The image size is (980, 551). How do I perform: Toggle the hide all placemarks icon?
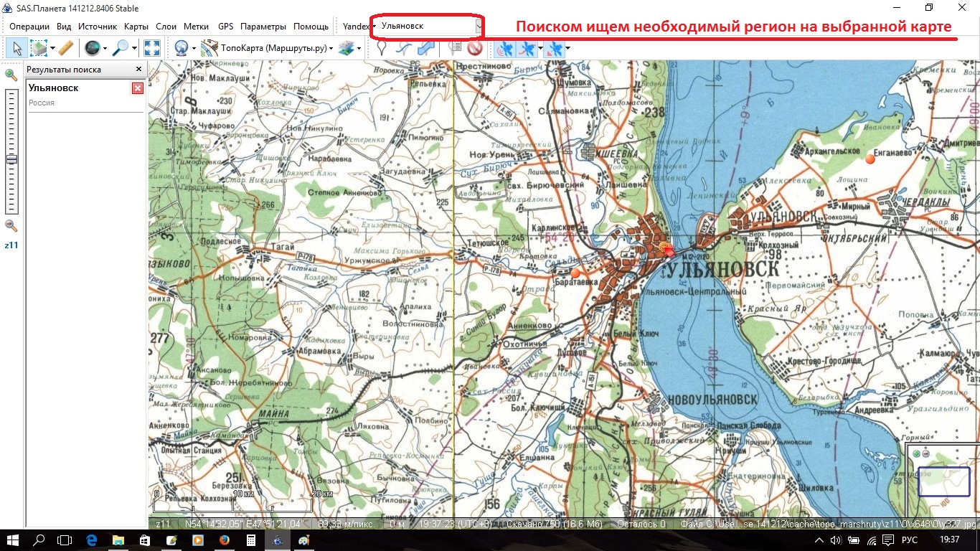pyautogui.click(x=474, y=48)
